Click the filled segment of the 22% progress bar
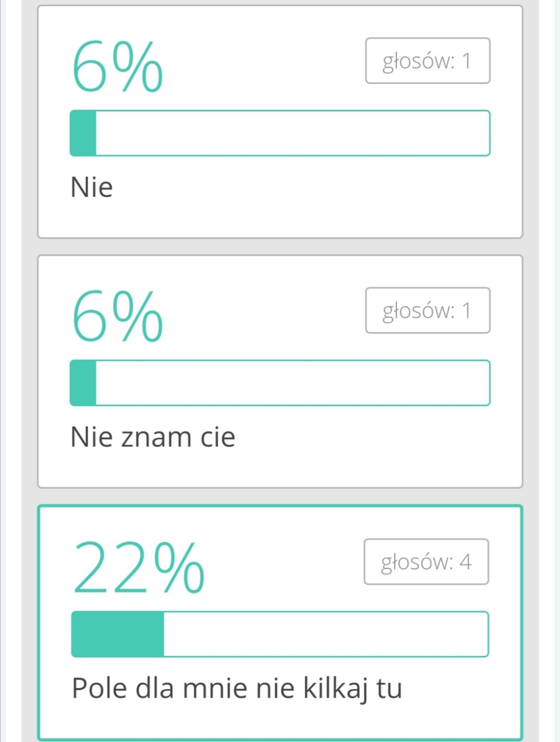The height and width of the screenshot is (742, 560). [x=118, y=634]
